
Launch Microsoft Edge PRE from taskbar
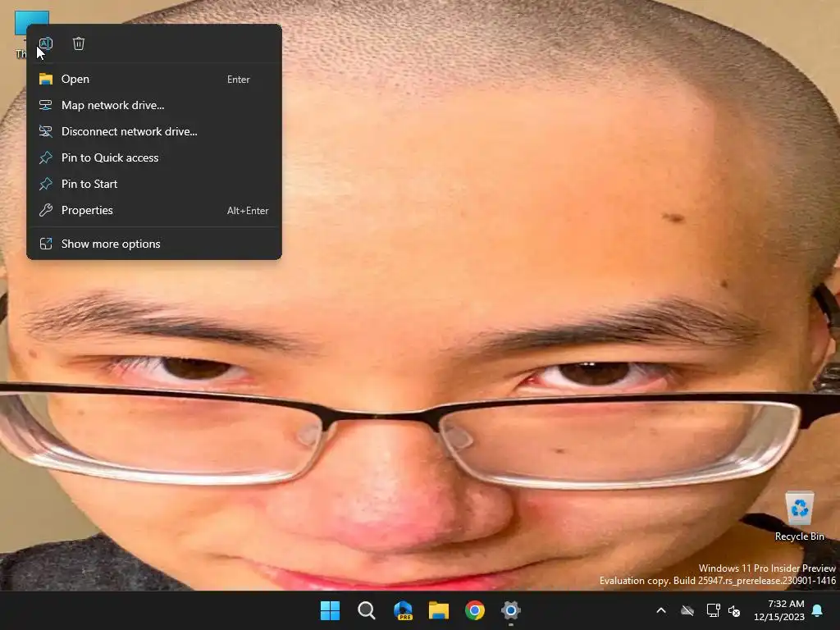coord(403,610)
